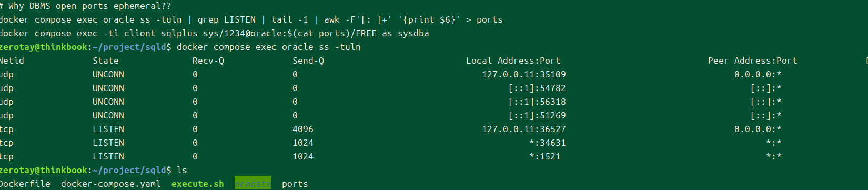Click the local address 127.0.0.11:35109
The image size is (868, 190).
click(524, 74)
